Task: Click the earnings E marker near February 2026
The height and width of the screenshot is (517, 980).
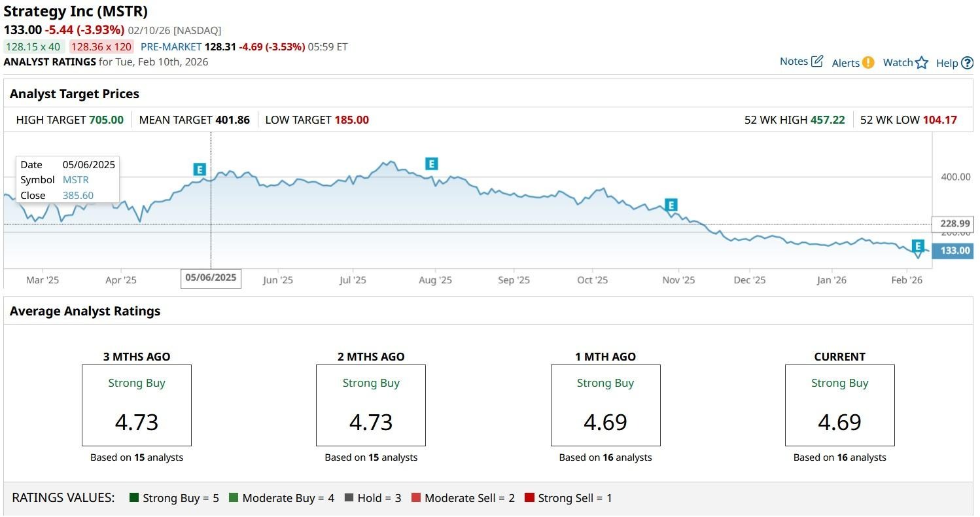Action: pyautogui.click(x=918, y=245)
